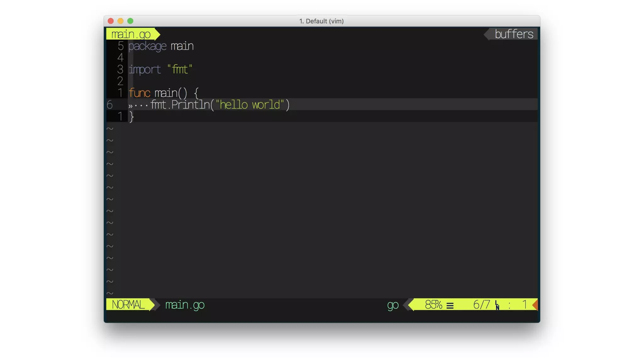The image size is (644, 362).
Task: Click the orange arrow at statusline end
Action: click(535, 304)
